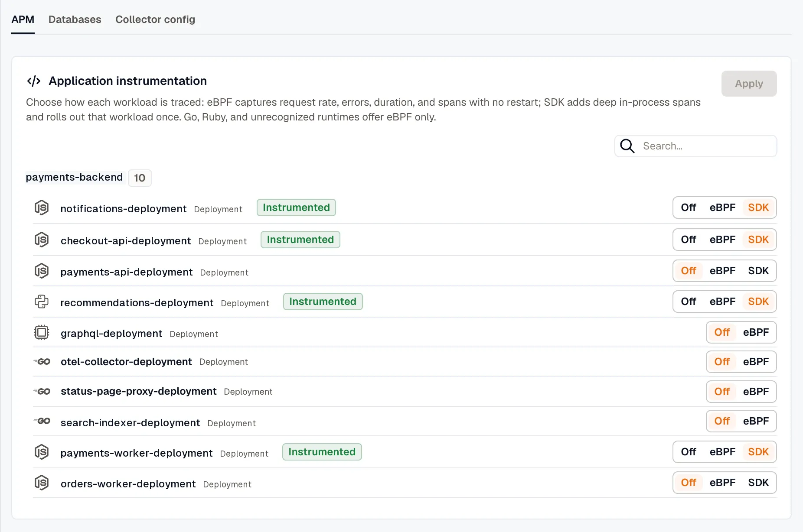Set notifications-deployment to eBPF
803x532 pixels.
[722, 208]
